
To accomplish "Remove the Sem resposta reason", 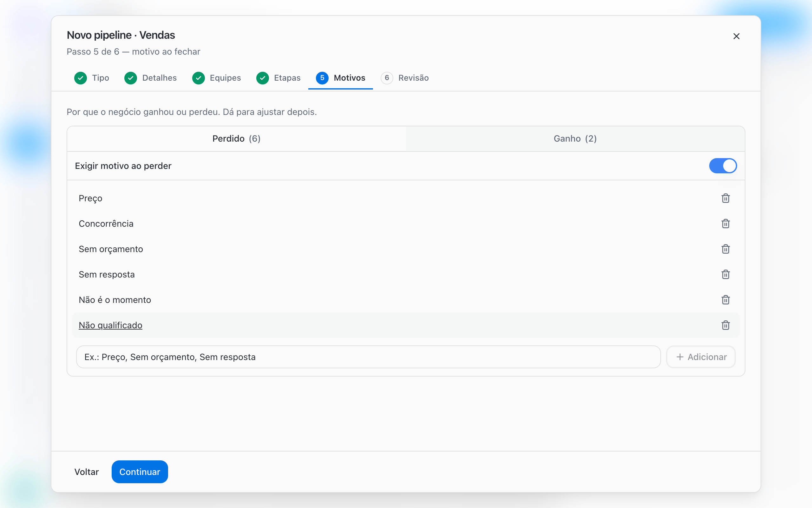I will [725, 275].
